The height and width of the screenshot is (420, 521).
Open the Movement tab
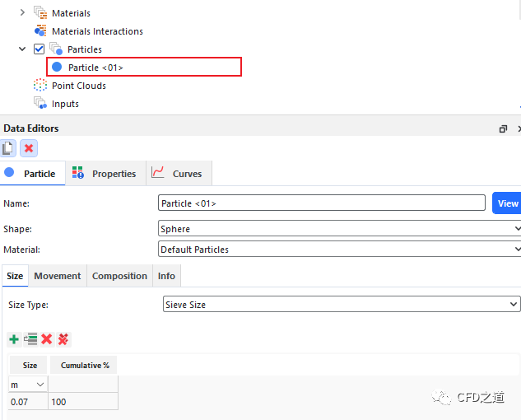58,276
